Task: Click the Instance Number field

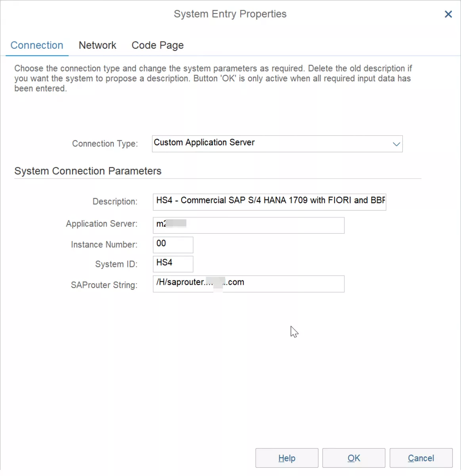Action: (x=173, y=245)
